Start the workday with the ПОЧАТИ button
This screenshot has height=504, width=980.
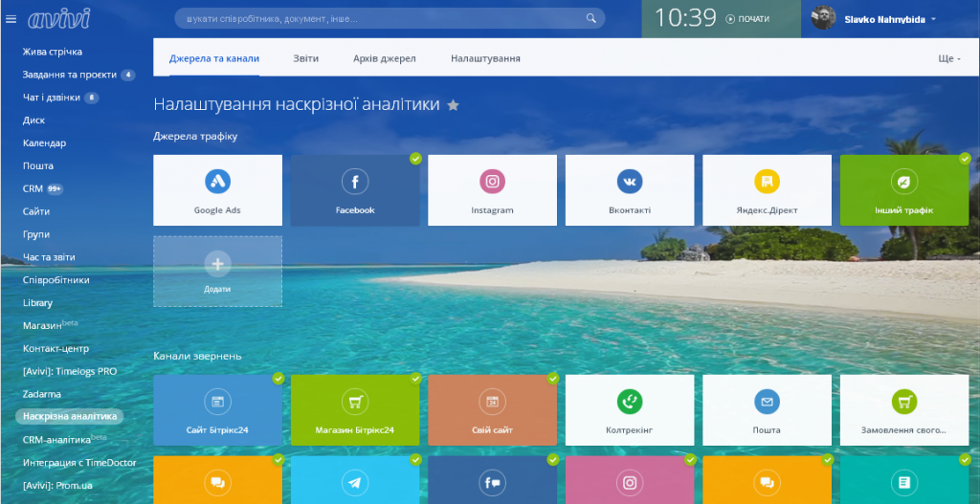[x=747, y=19]
